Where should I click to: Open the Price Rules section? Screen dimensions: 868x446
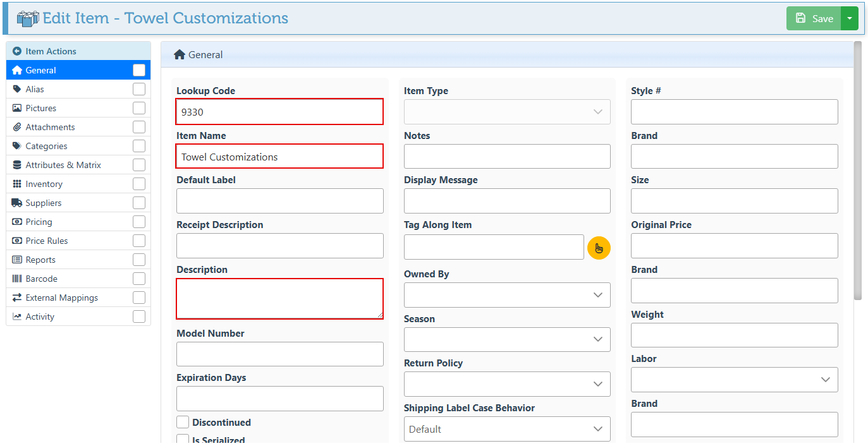click(47, 241)
